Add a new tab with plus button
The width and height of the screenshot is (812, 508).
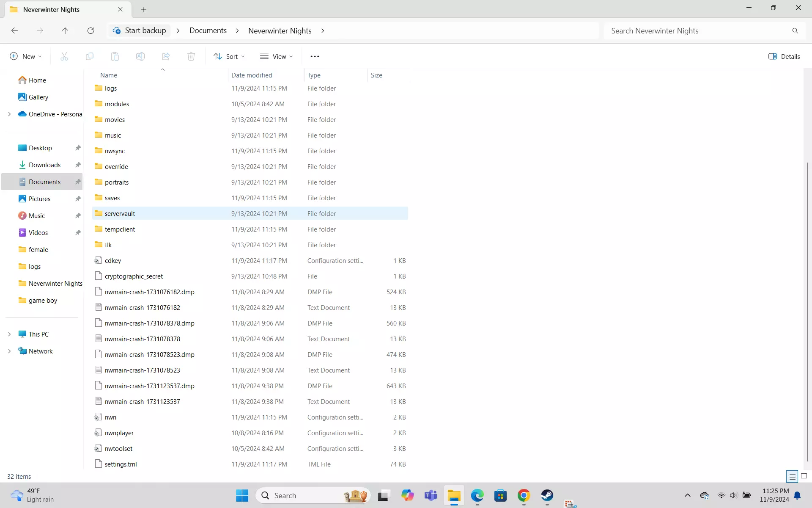(144, 9)
